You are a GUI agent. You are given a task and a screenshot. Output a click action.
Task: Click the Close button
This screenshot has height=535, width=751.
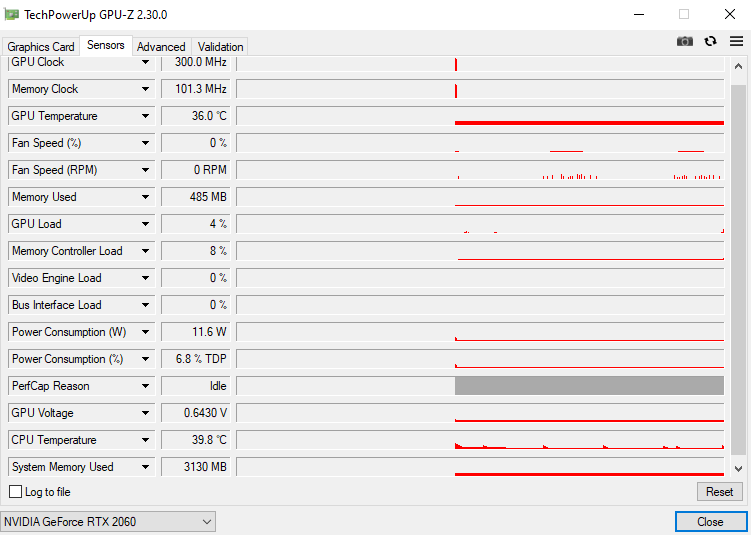(710, 522)
